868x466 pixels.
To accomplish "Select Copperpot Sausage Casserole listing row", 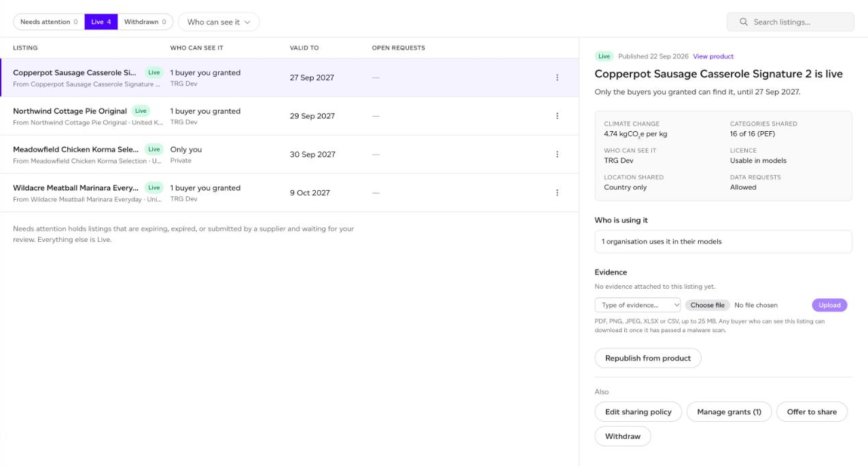I will [289, 77].
